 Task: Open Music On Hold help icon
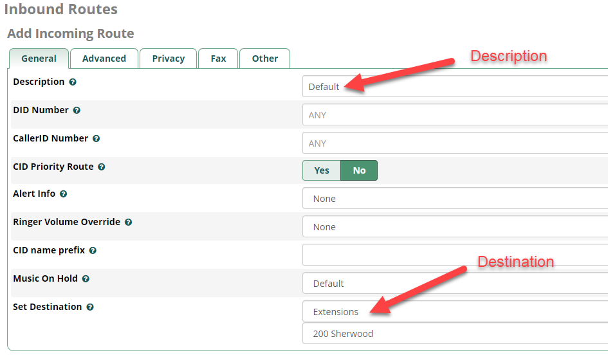coord(86,278)
